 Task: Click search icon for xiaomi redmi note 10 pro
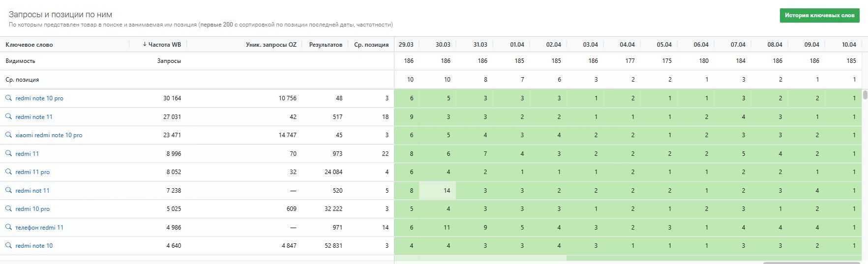point(8,135)
